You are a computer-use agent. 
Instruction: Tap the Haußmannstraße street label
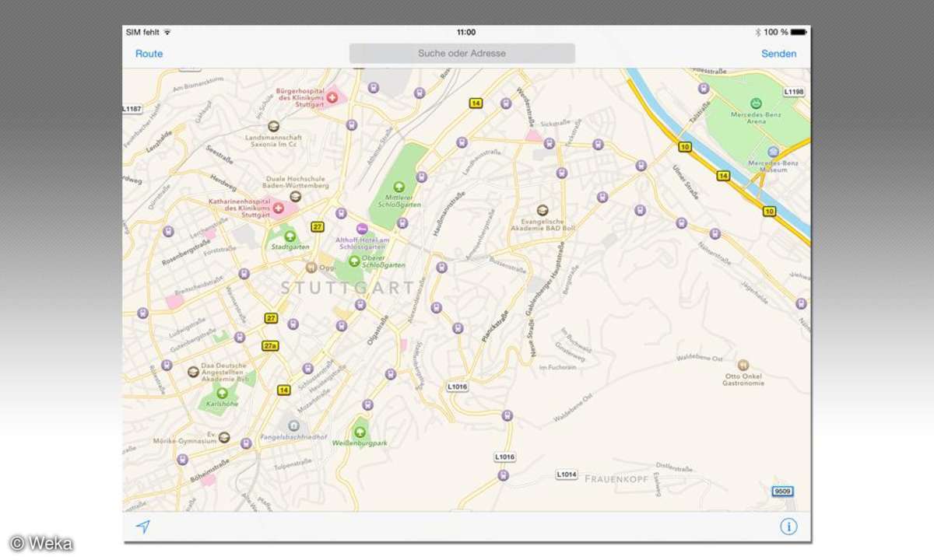[448, 214]
